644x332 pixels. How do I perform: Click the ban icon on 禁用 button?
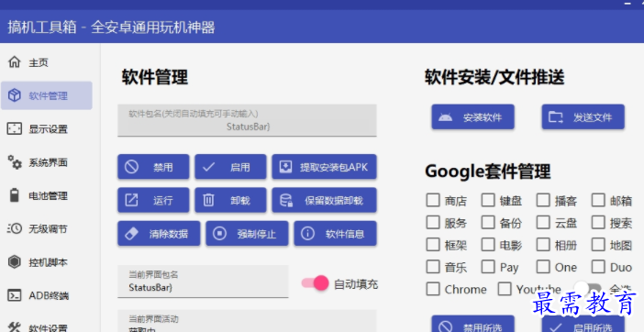point(131,167)
